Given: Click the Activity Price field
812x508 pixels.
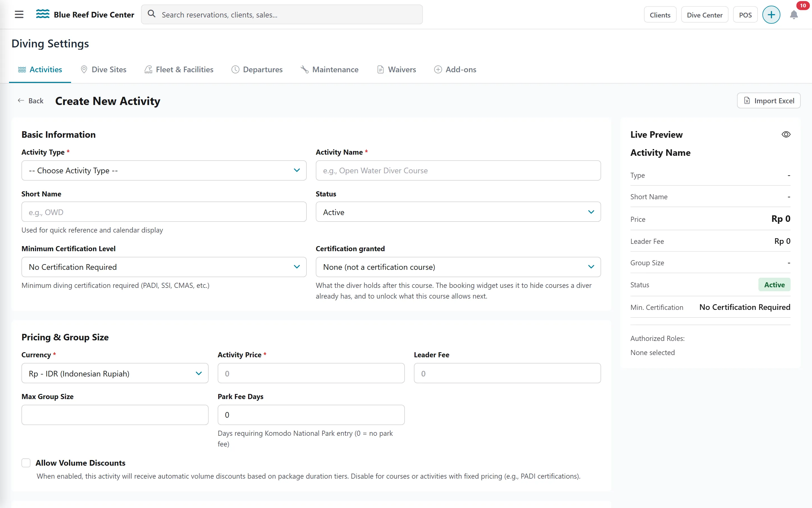Looking at the screenshot, I should tap(311, 373).
